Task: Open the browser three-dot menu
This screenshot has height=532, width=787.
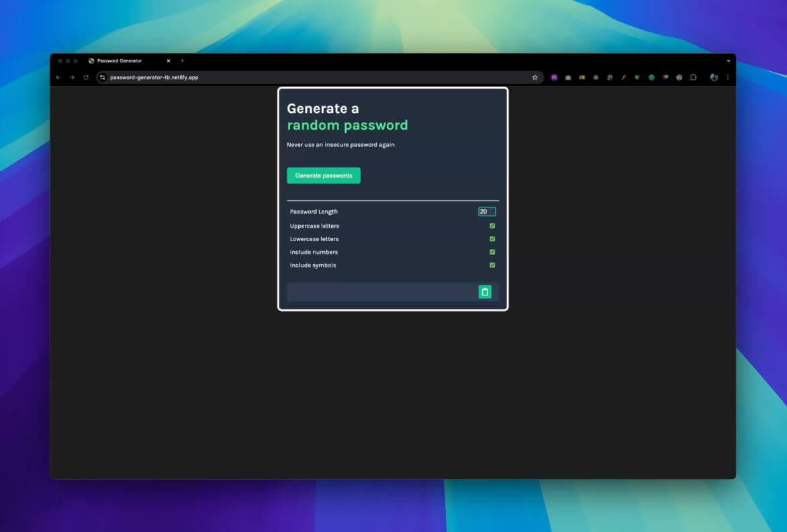Action: tap(728, 77)
